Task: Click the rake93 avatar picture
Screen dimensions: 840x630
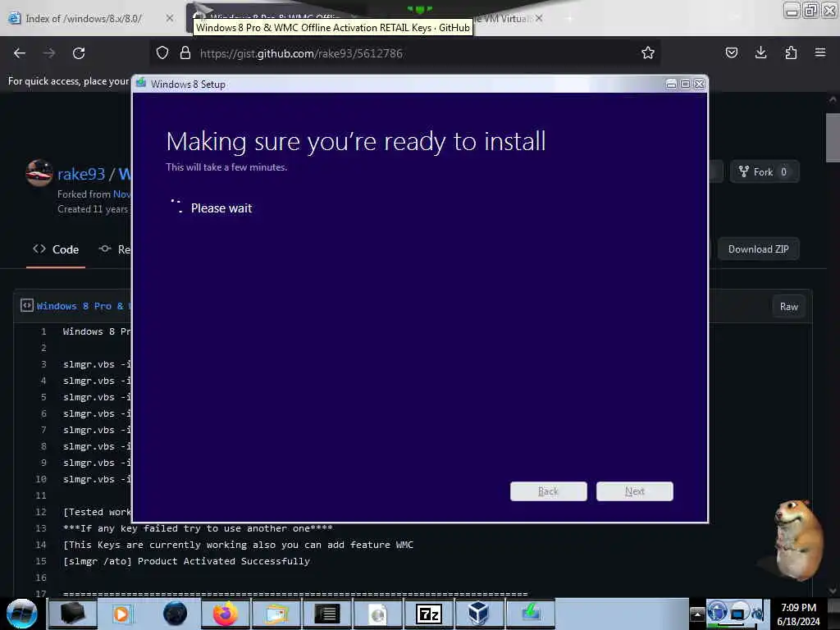Action: [39, 172]
